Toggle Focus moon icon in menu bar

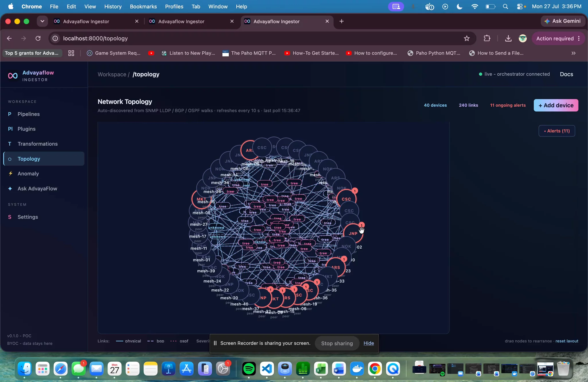point(460,6)
